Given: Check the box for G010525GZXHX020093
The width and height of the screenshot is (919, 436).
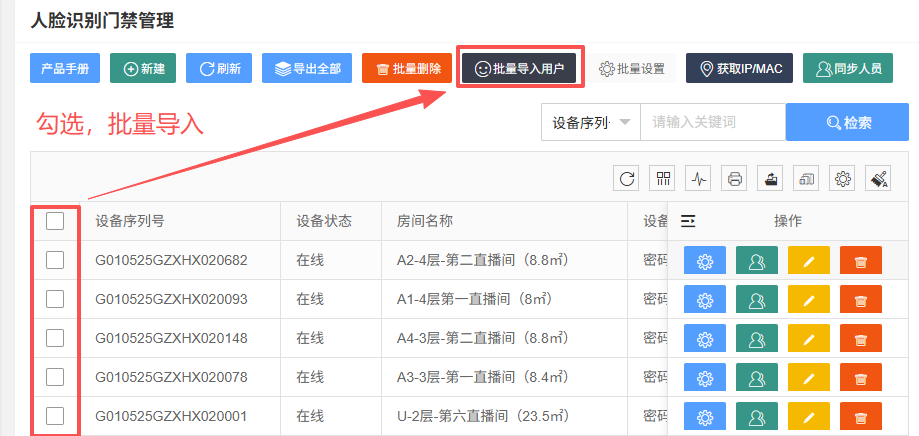Looking at the screenshot, I should pos(55,299).
